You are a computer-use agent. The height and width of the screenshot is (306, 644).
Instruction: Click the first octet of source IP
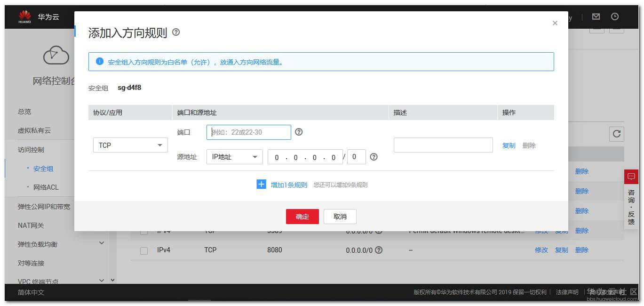point(277,157)
